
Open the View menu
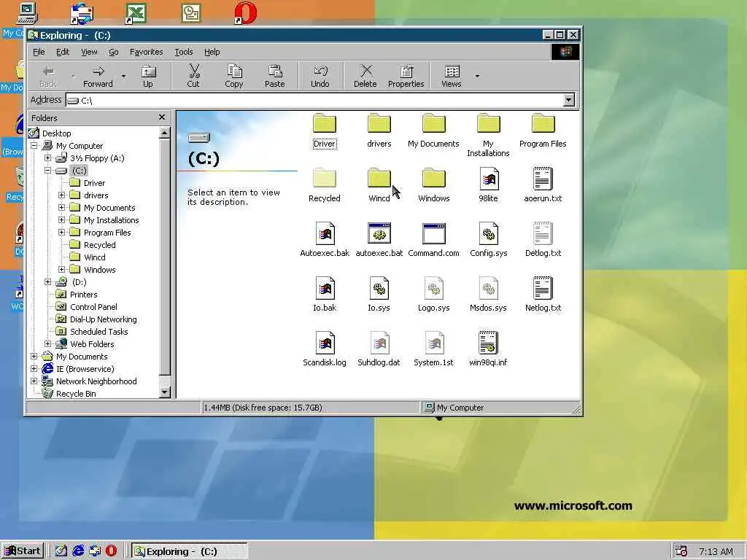click(x=89, y=52)
